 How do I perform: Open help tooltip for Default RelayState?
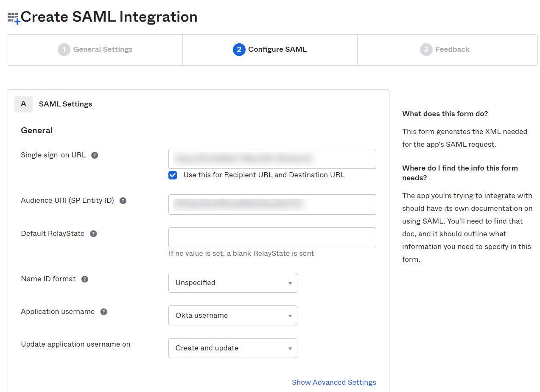pyautogui.click(x=93, y=234)
